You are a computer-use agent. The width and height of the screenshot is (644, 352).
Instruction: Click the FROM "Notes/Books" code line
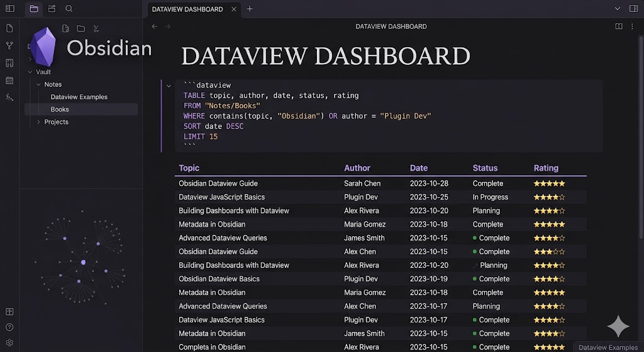222,106
